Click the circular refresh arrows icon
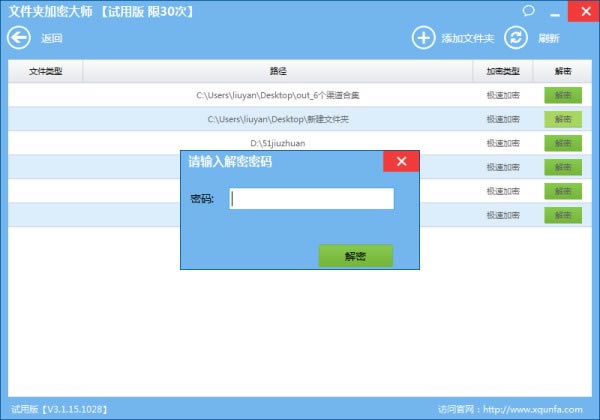600x420 pixels. 515,38
